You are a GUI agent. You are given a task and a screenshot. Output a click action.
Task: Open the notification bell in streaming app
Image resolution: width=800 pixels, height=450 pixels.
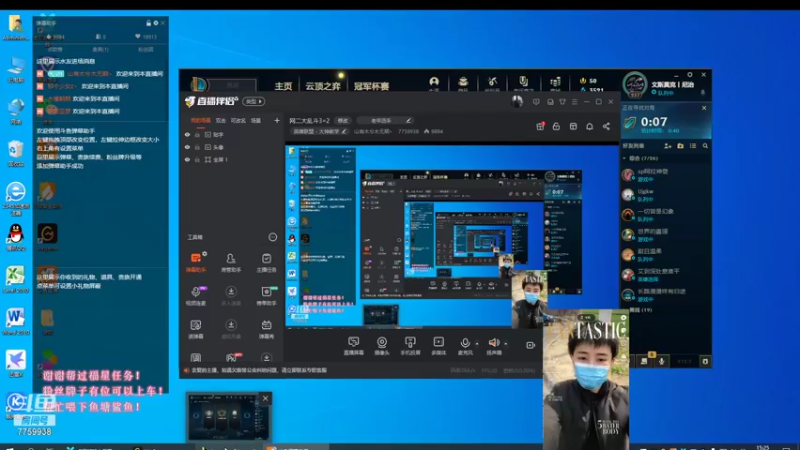coord(589,126)
